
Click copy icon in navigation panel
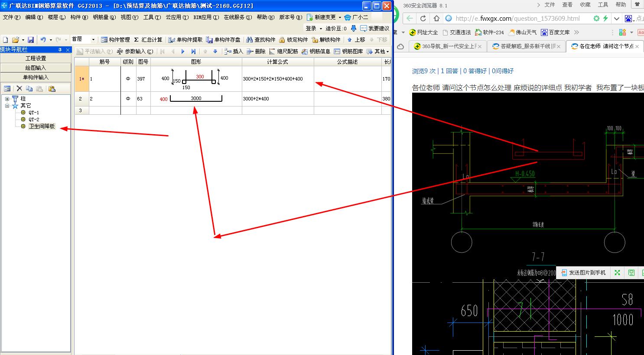pos(29,89)
